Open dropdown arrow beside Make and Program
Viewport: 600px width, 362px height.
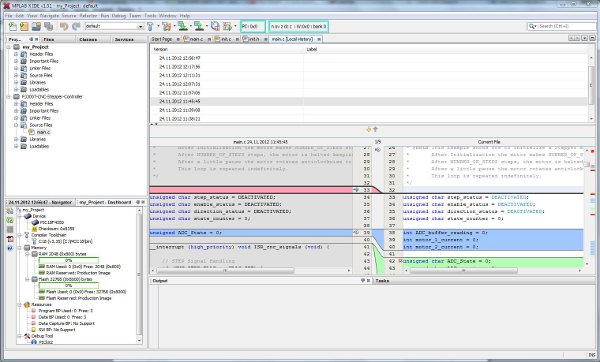[x=191, y=26]
